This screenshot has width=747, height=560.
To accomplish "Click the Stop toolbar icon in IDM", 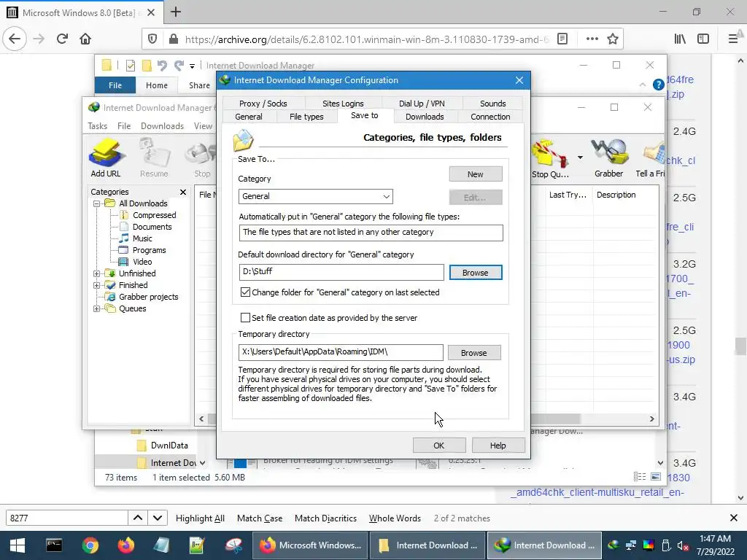I will click(202, 157).
